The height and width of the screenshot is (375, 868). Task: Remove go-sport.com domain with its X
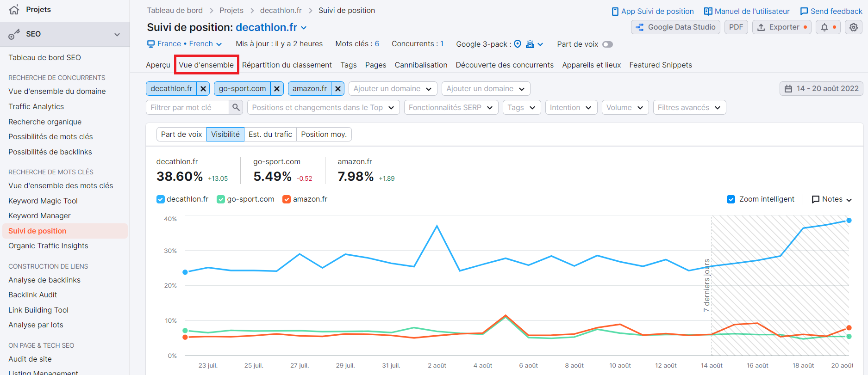(x=277, y=89)
